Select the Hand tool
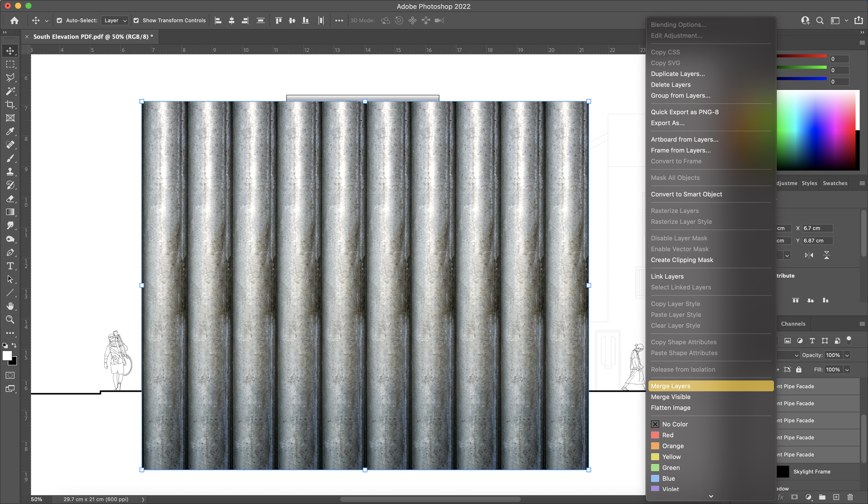 10,306
